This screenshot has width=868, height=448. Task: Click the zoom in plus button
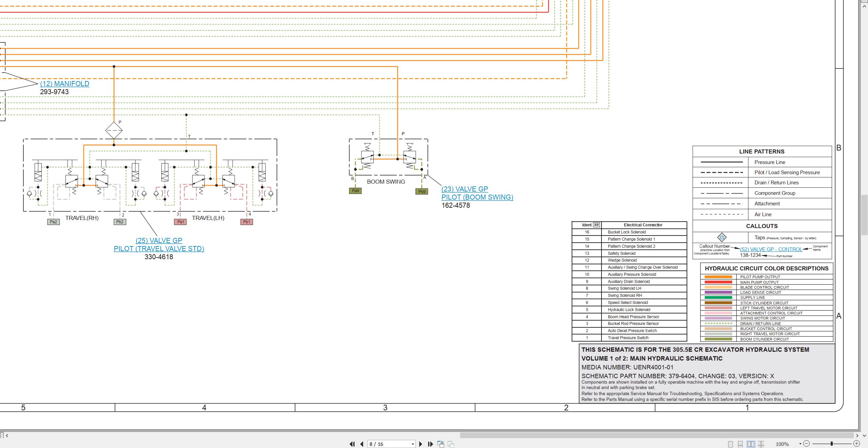tap(856, 444)
